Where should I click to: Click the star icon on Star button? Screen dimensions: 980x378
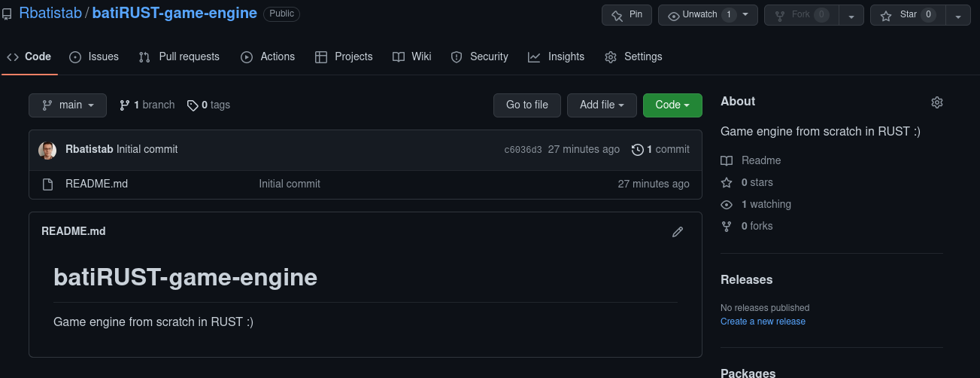pyautogui.click(x=886, y=15)
